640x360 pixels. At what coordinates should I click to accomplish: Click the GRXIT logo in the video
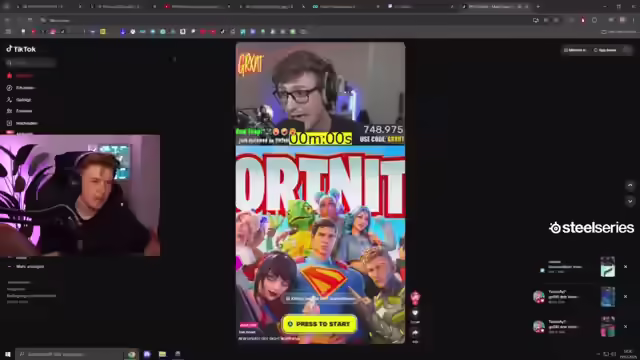coord(250,64)
